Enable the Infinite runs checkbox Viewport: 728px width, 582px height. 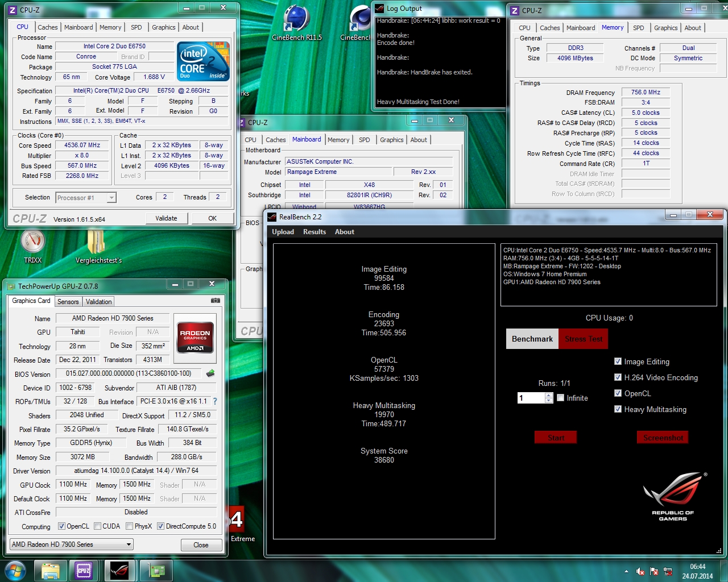click(x=560, y=397)
